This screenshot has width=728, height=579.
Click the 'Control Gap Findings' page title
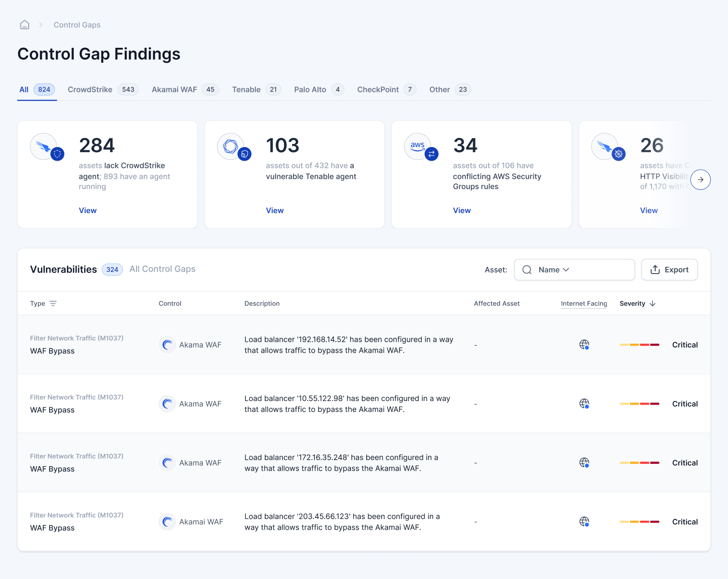(x=99, y=54)
